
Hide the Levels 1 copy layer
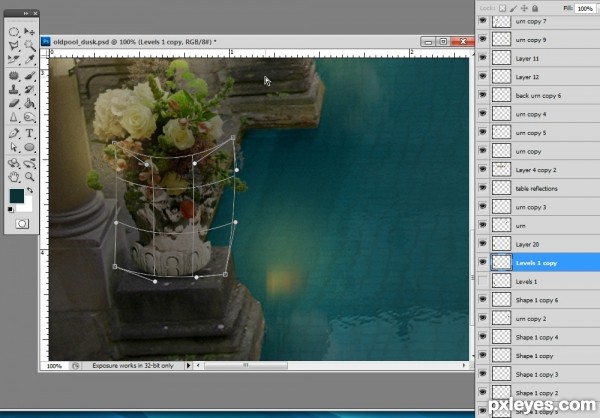click(x=483, y=262)
